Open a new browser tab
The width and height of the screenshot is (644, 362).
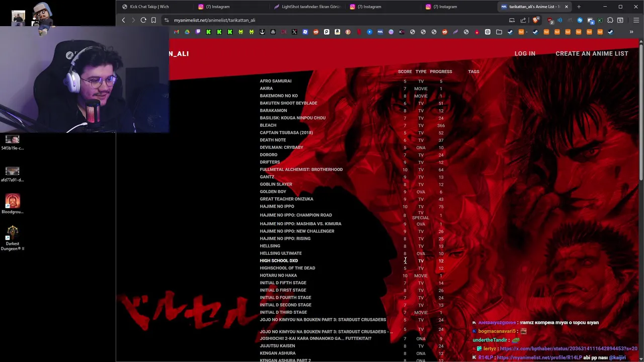579,7
